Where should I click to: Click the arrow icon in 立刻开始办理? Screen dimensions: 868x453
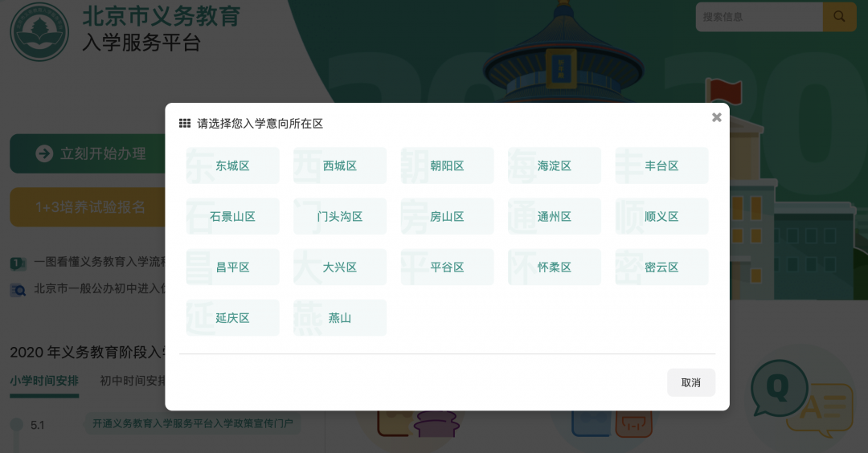click(44, 153)
